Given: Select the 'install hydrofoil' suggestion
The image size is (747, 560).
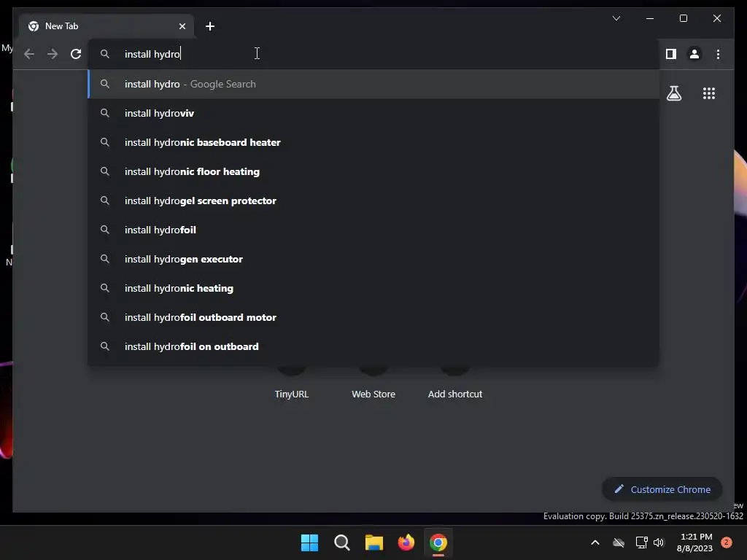Looking at the screenshot, I should point(373,230).
